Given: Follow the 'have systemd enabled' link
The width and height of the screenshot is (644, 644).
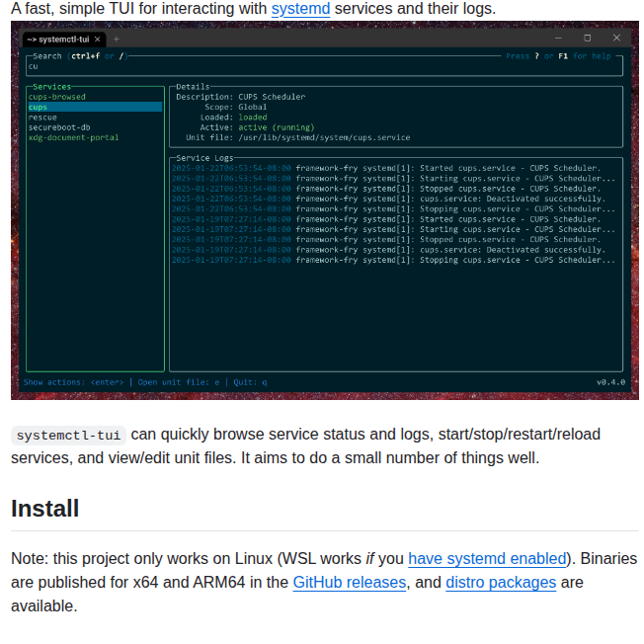Looking at the screenshot, I should (487, 559).
